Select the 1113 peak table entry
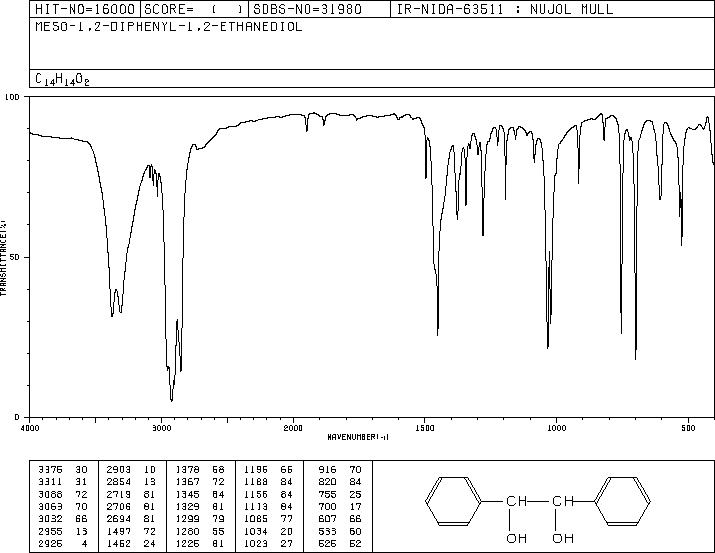This screenshot has width=715, height=553. point(269,506)
